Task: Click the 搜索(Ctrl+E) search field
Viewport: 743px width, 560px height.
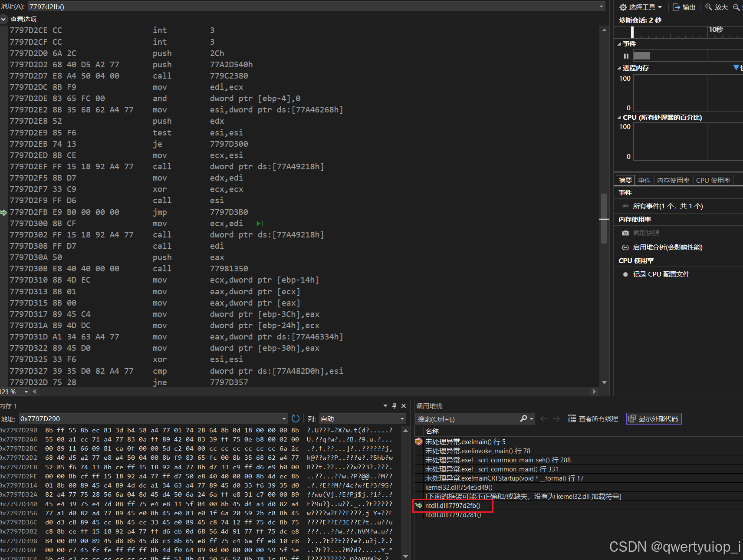Action: pos(467,419)
